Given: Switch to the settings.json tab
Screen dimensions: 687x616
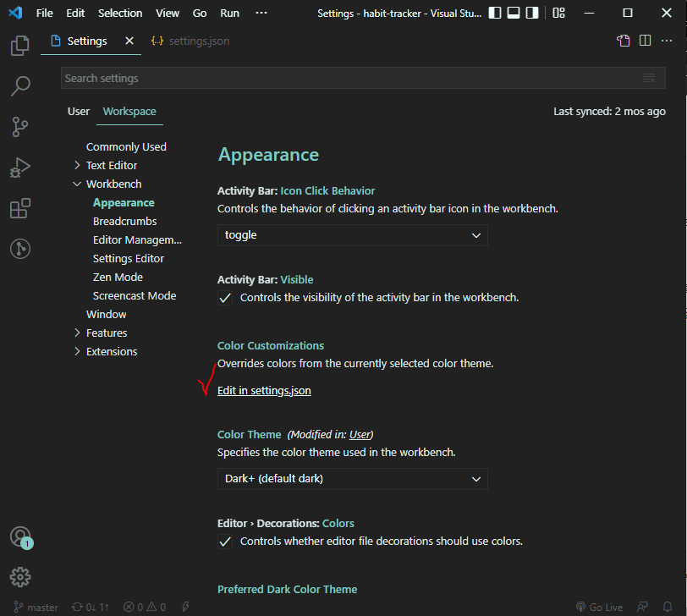Looking at the screenshot, I should click(x=190, y=41).
